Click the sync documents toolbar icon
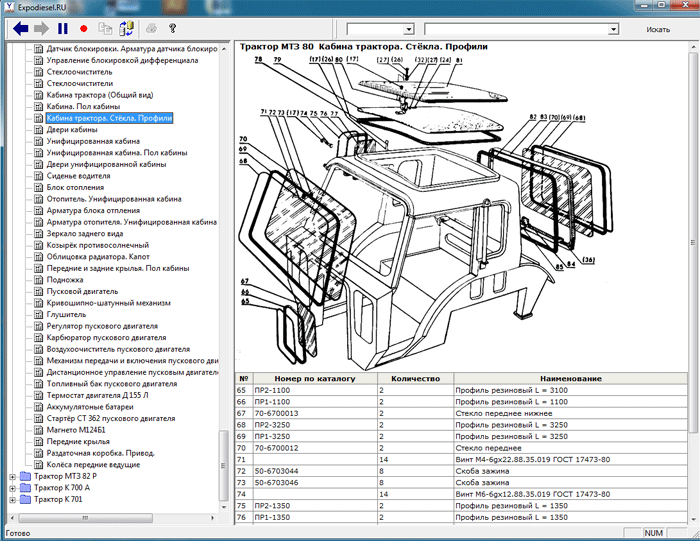Image resolution: width=700 pixels, height=541 pixels. [126, 29]
